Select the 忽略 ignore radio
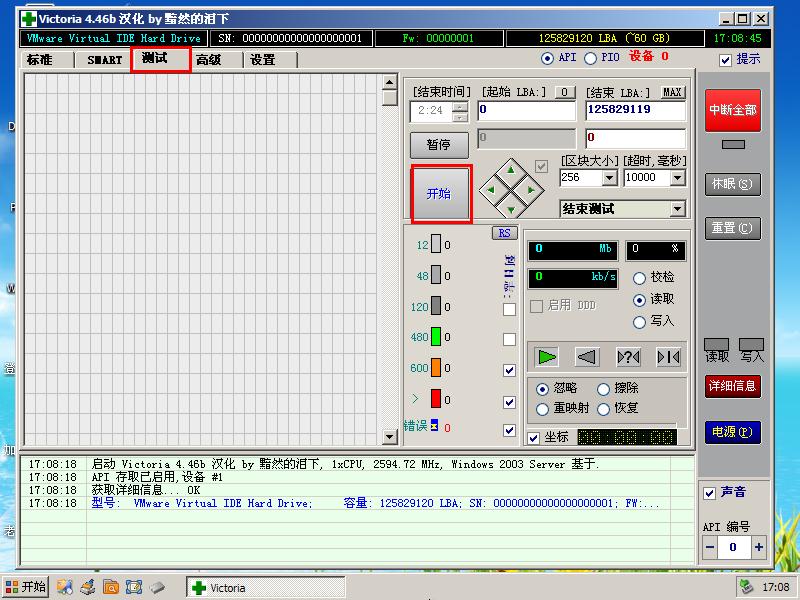Viewport: 800px width, 600px height. tap(542, 389)
